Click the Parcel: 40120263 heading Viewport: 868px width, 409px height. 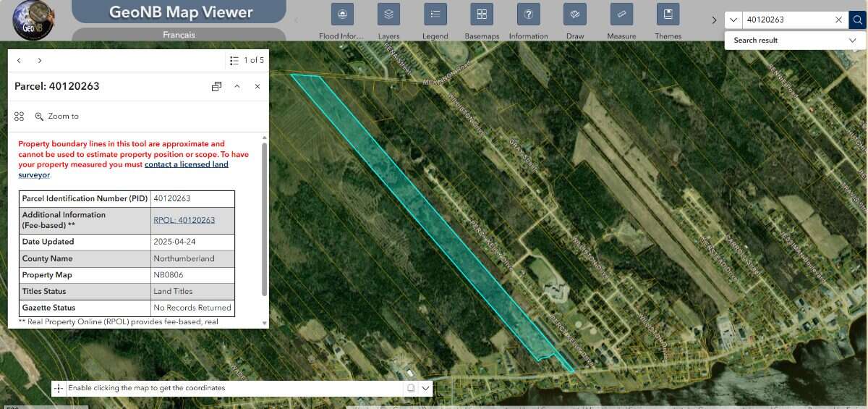(57, 86)
